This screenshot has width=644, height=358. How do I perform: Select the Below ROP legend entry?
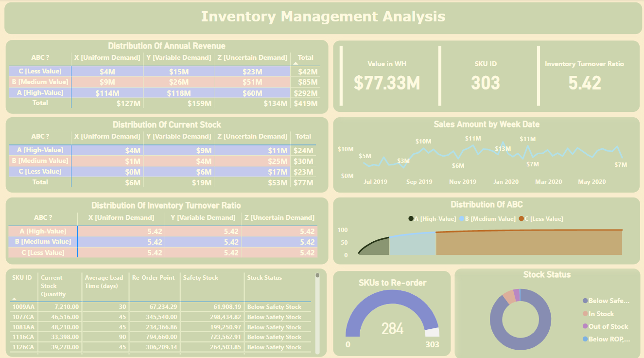(x=608, y=339)
